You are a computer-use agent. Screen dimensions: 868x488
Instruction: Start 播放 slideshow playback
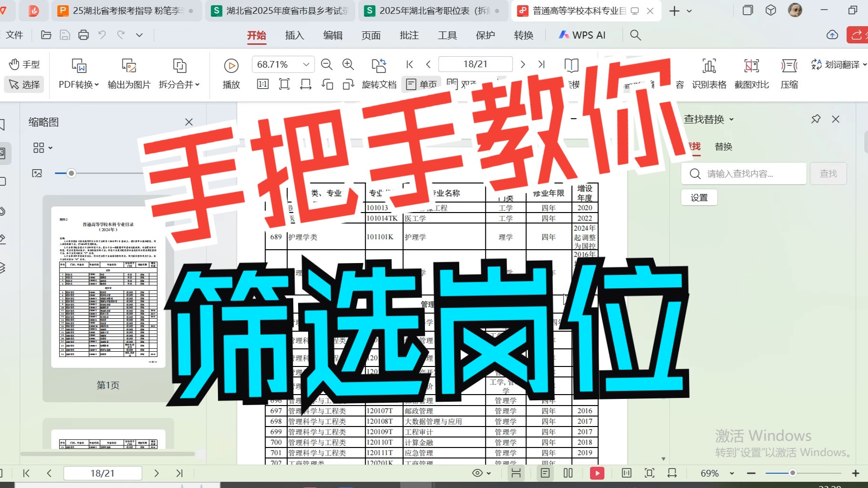[231, 74]
